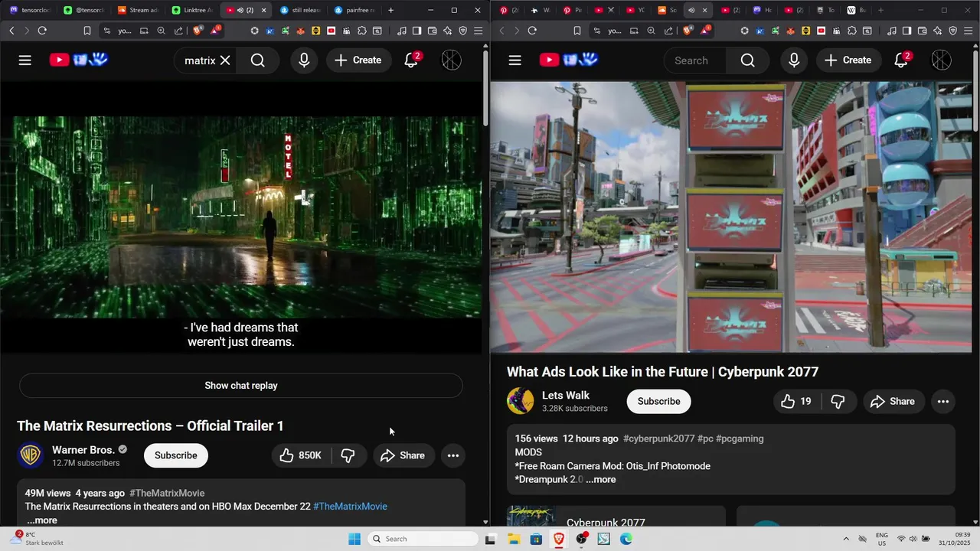Like the Matrix trailer (850K)

(301, 455)
